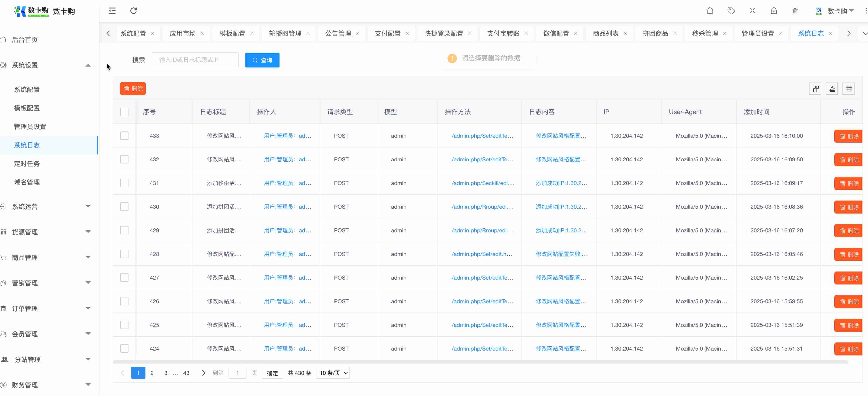868x396 pixels.
Task: Click the fullscreen expand icon
Action: (x=752, y=11)
